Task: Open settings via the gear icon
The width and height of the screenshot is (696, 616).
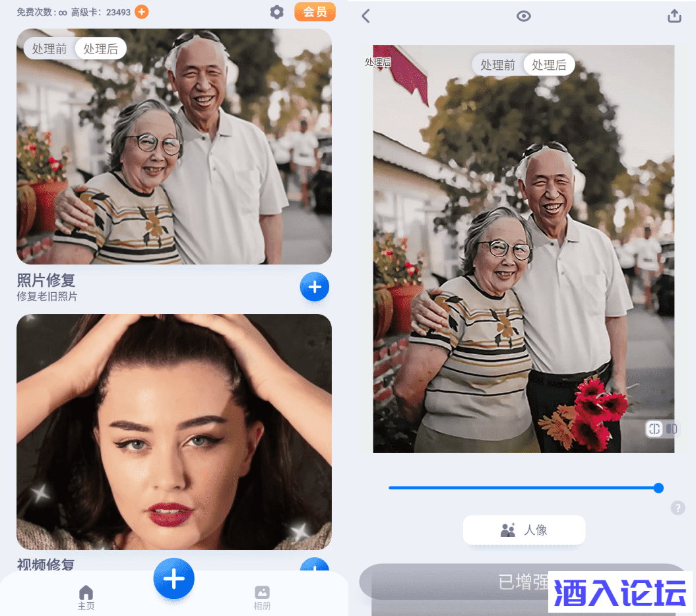Action: click(x=277, y=12)
